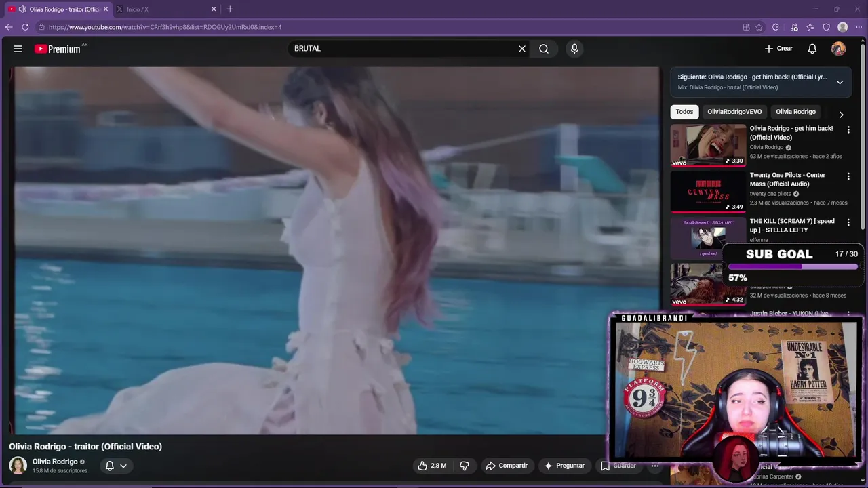Open browser settings ellipsis menu

click(x=859, y=27)
